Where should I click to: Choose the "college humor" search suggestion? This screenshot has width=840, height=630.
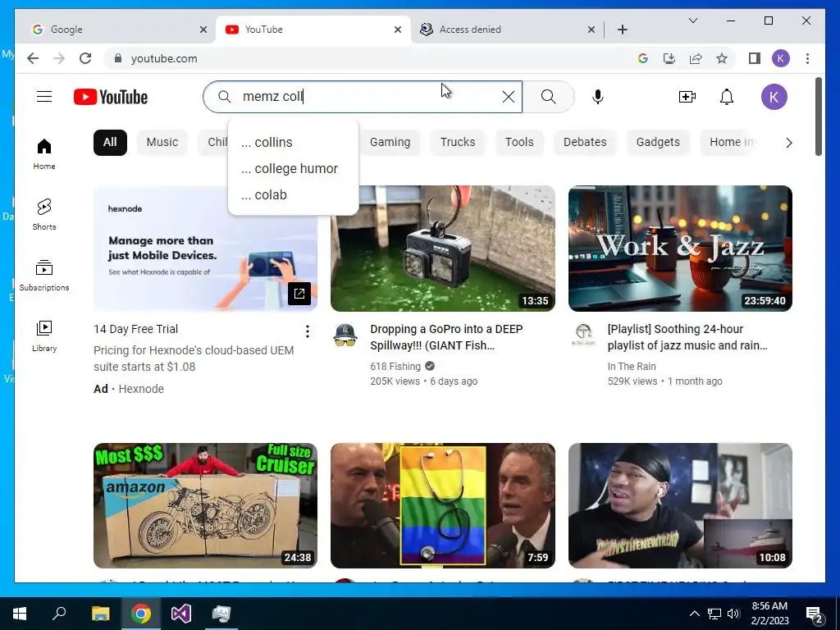pyautogui.click(x=293, y=169)
